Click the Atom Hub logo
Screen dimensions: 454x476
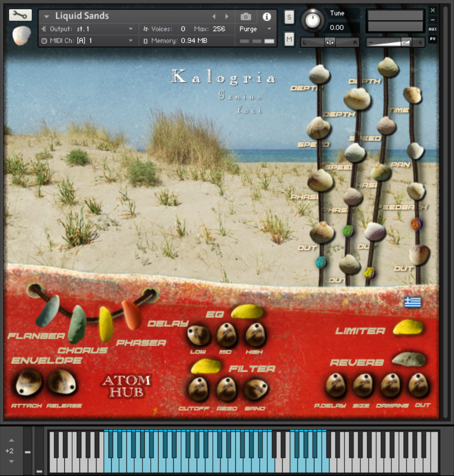(x=126, y=386)
